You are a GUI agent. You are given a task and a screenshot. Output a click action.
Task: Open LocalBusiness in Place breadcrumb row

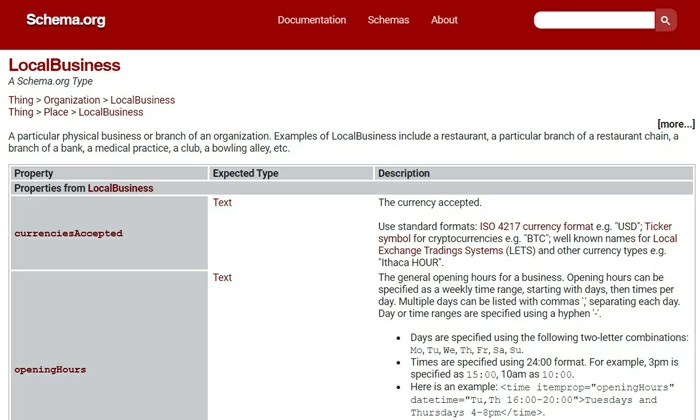[111, 112]
